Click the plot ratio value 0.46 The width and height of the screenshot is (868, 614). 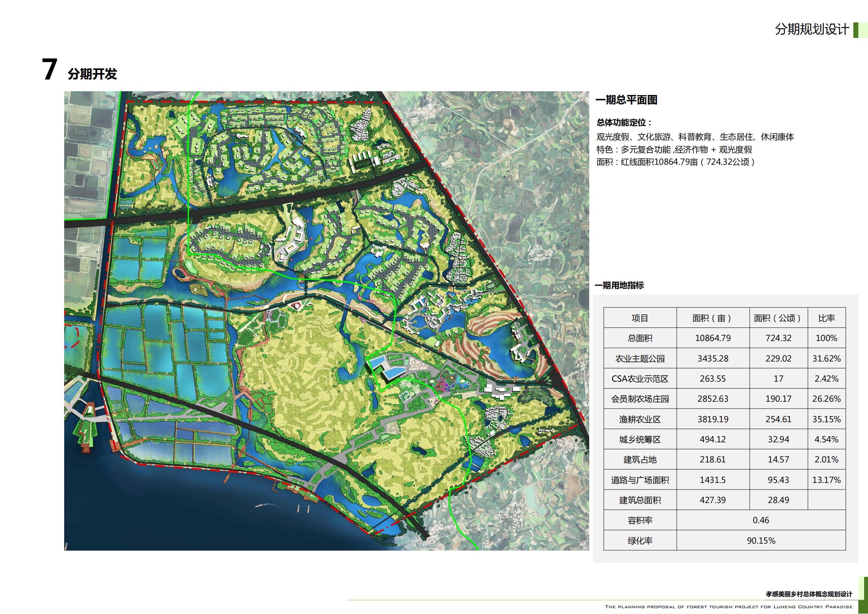[761, 520]
